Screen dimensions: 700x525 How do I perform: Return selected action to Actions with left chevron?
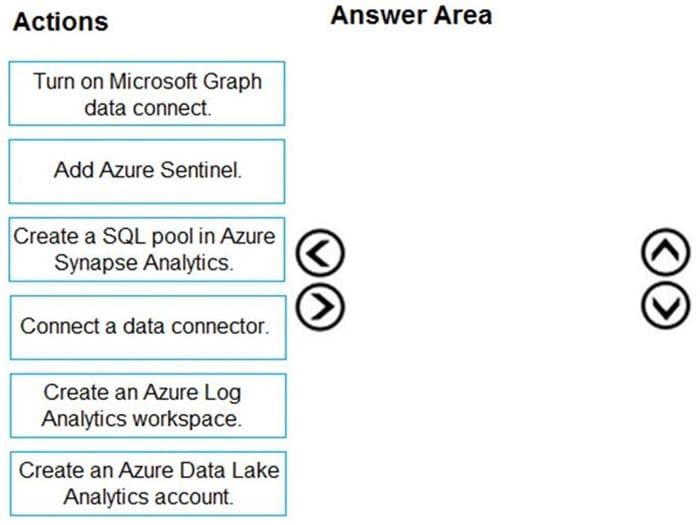pyautogui.click(x=320, y=253)
